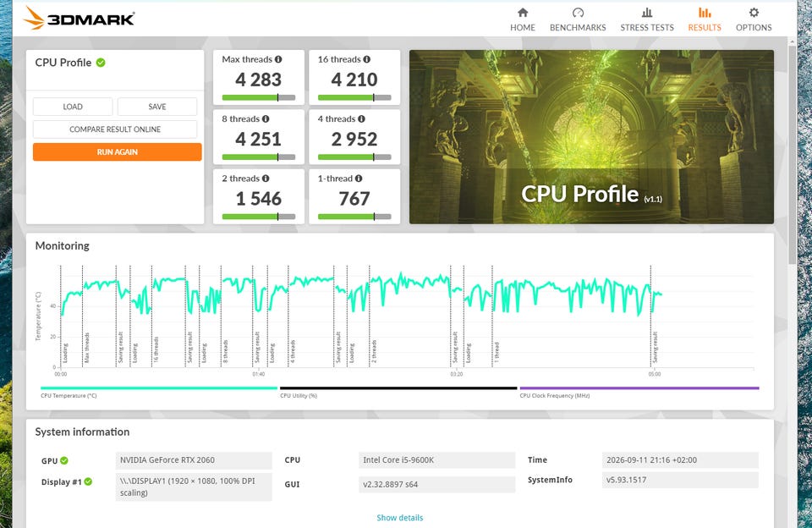Show info for 4 threads score
Screen dimensions: 812x528
(361, 119)
